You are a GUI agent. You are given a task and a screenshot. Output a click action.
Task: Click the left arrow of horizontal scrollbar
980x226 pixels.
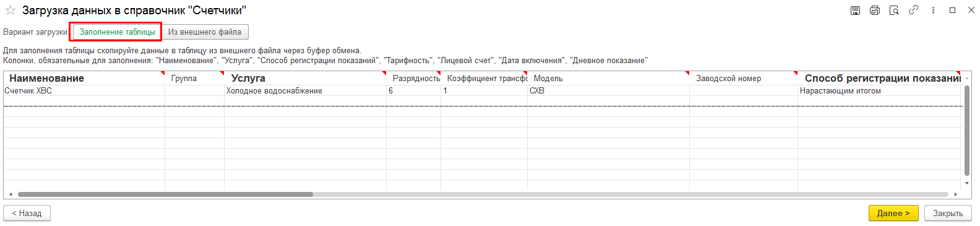[x=11, y=194]
